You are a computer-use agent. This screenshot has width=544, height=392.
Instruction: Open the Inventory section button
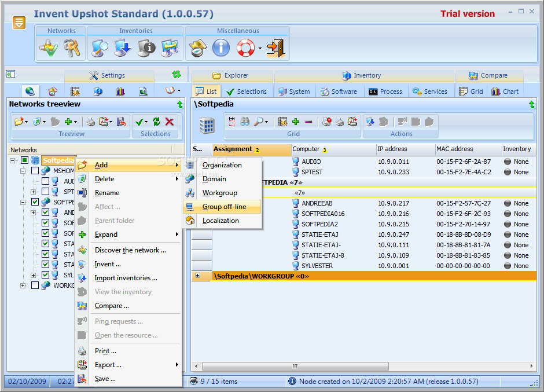pos(363,75)
